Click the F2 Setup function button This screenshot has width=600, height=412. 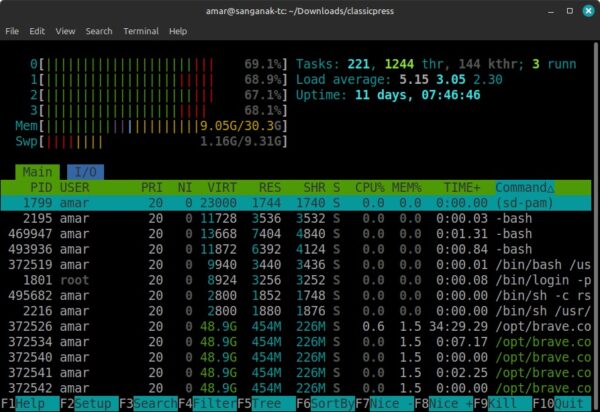[x=89, y=404]
